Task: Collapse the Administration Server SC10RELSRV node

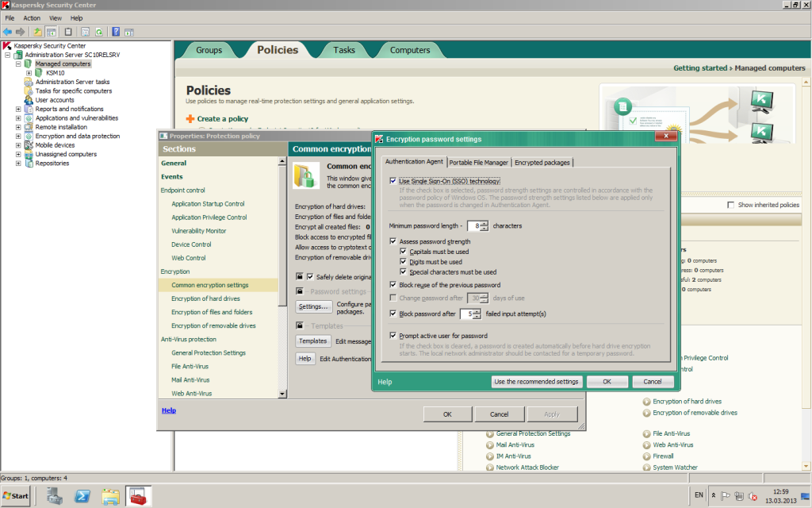Action: 8,55
